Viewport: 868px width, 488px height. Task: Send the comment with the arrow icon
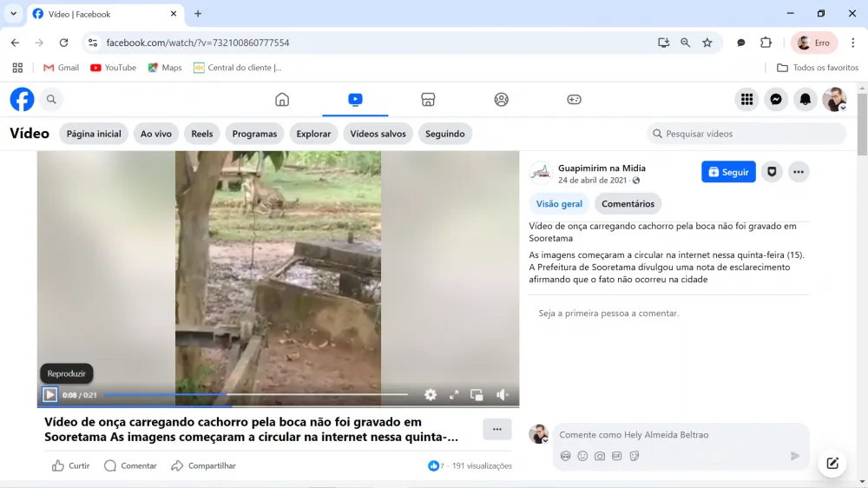tap(795, 456)
